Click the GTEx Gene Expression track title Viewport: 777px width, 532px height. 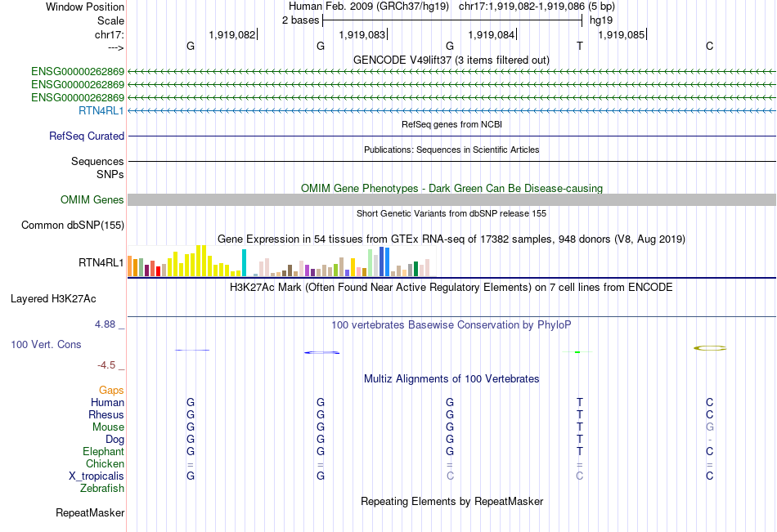(x=451, y=239)
